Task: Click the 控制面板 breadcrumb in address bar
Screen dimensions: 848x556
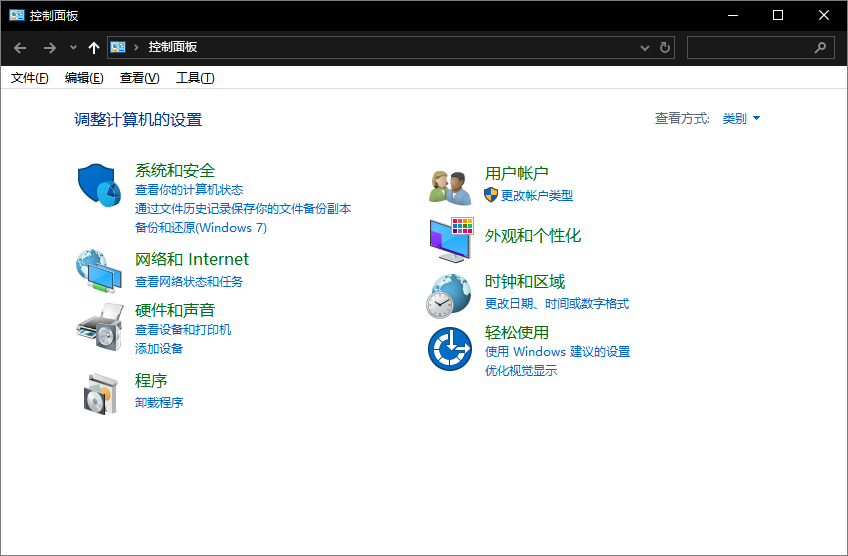Action: pyautogui.click(x=173, y=47)
